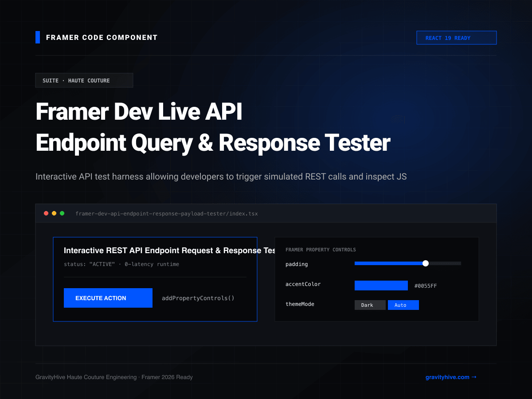Click the themeMode property label
This screenshot has height=399, width=532.
300,304
